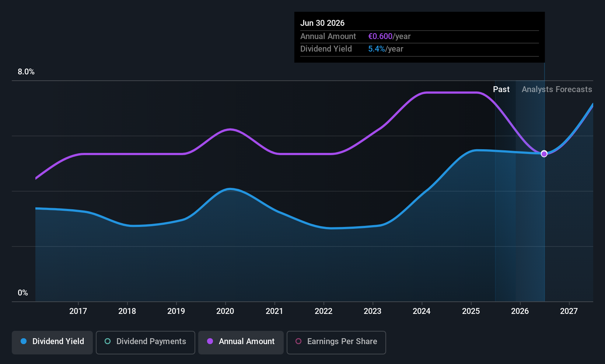
Task: Select the 2022 x-axis label
Action: [324, 311]
